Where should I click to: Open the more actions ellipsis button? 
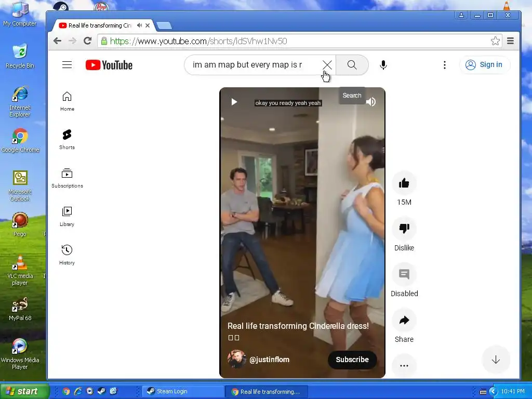pyautogui.click(x=404, y=366)
